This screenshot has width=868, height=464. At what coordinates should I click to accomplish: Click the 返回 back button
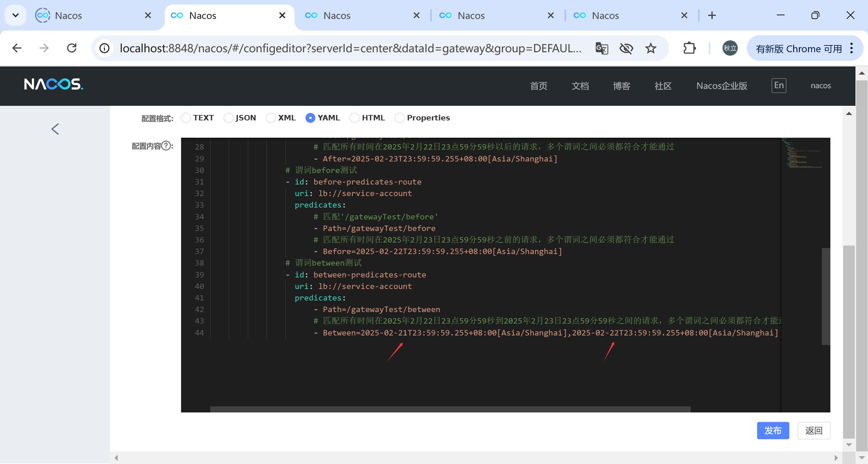[x=814, y=430]
